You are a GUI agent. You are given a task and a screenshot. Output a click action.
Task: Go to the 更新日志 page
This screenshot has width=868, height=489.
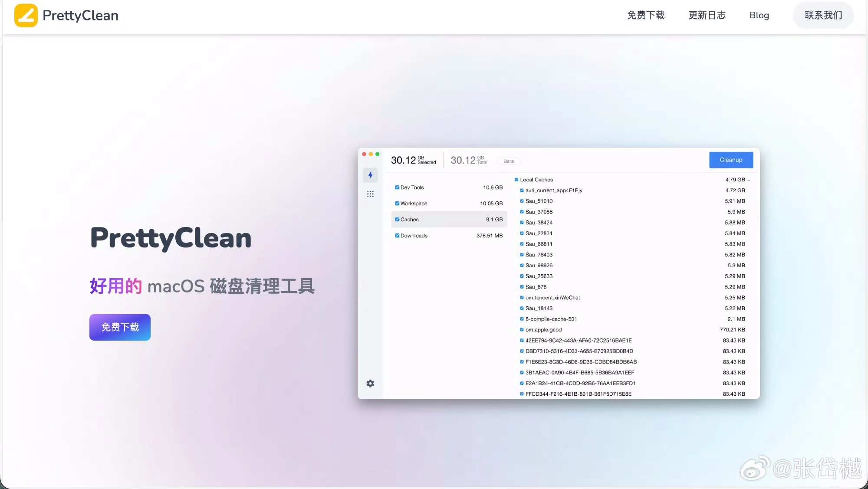tap(707, 15)
